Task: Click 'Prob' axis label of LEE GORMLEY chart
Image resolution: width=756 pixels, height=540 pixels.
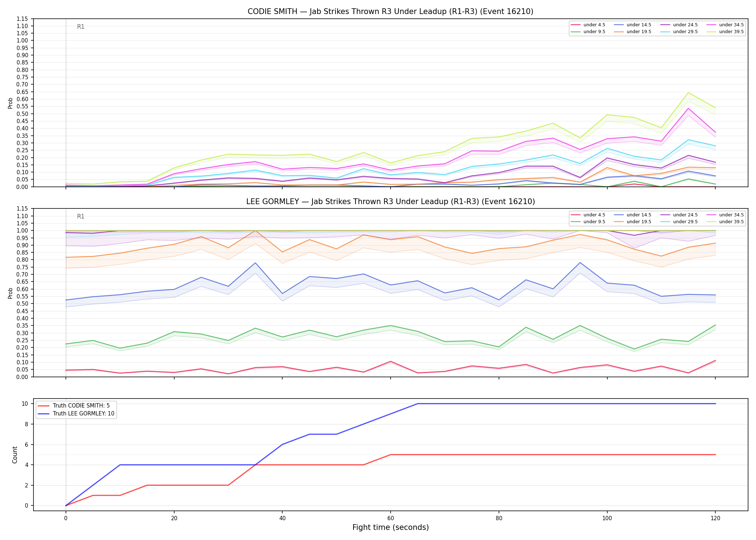Action: click(10, 293)
